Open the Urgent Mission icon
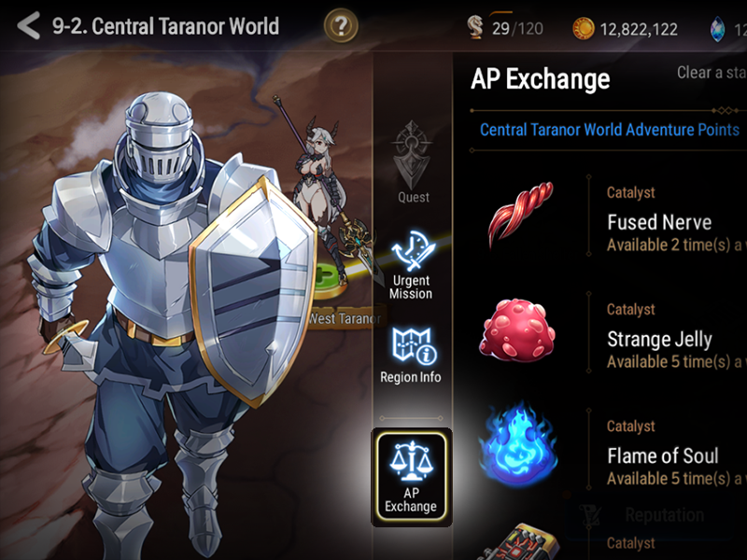The height and width of the screenshot is (560, 747). [x=412, y=266]
